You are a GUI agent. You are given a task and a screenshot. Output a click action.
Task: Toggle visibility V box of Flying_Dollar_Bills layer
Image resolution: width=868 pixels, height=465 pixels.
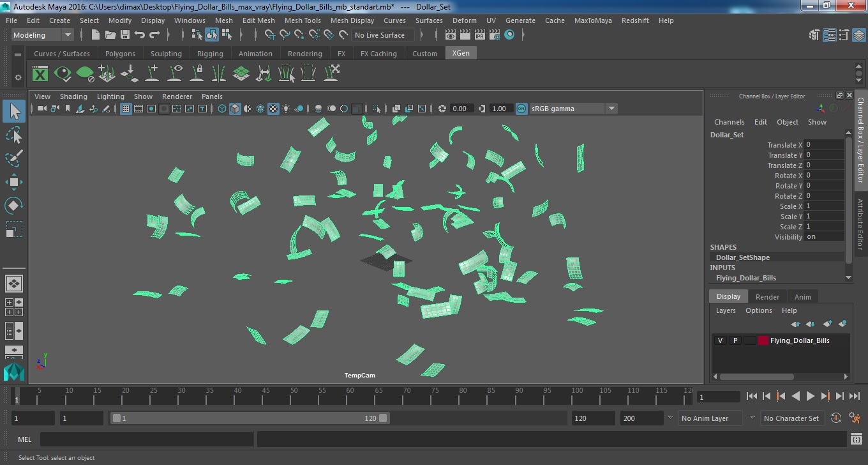pos(721,340)
